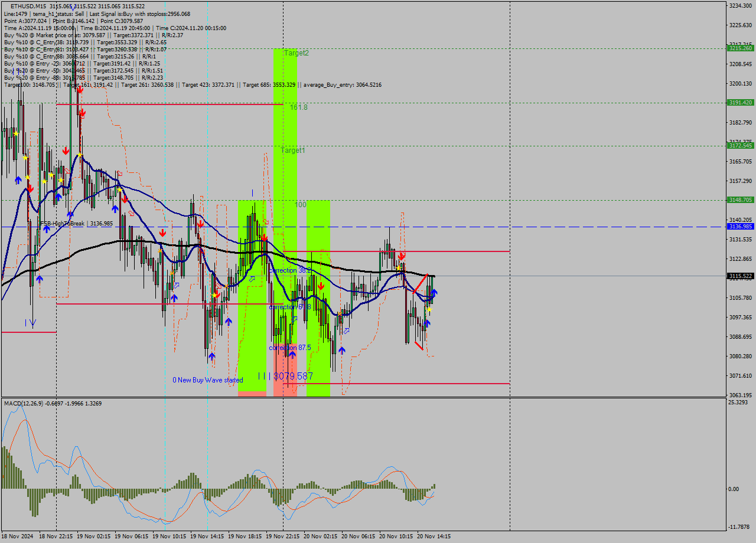This screenshot has width=756, height=543.
Task: Click the '19 Nov 02:15' time label
Action: (93, 537)
